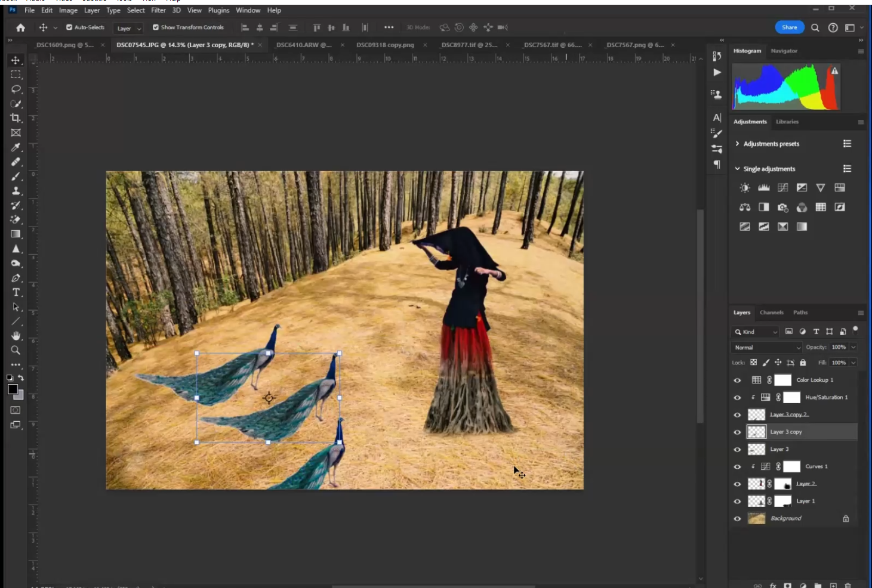
Task: Expand the Adjustments presets section
Action: 738,144
